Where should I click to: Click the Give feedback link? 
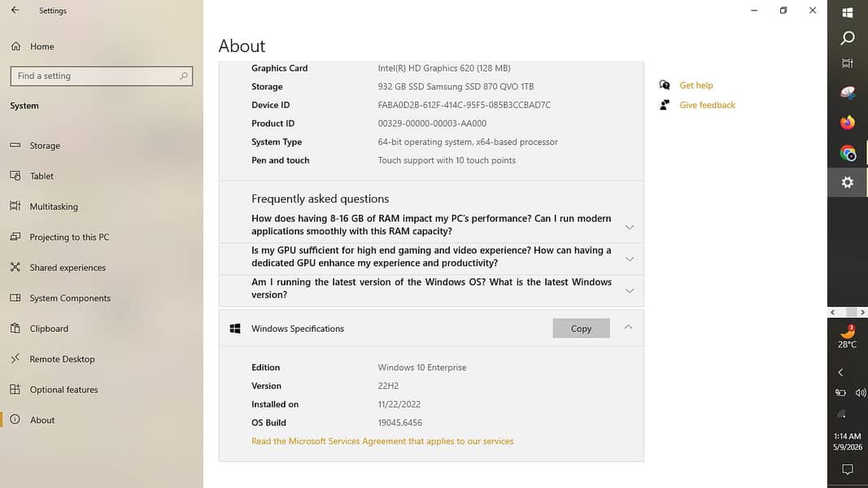(707, 105)
